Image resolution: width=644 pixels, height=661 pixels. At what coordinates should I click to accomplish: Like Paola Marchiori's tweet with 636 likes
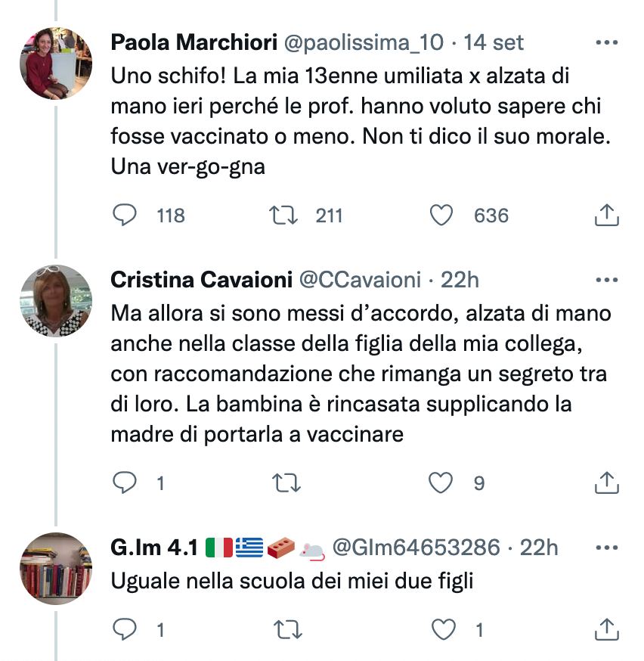[x=441, y=215]
